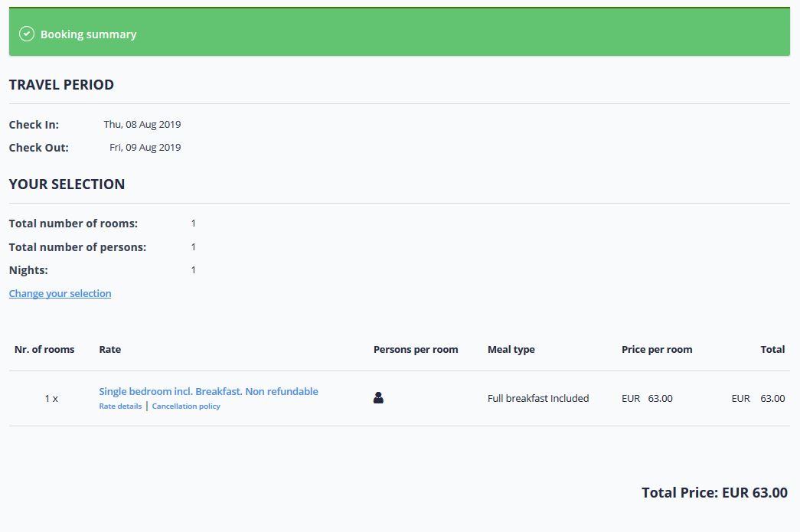Select the Check In date Thu, 08 Aug 2019
Screen dimensions: 800x532
[x=143, y=124]
